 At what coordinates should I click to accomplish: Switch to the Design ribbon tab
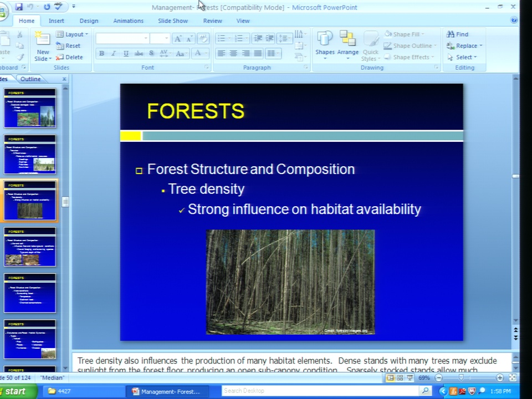[89, 21]
